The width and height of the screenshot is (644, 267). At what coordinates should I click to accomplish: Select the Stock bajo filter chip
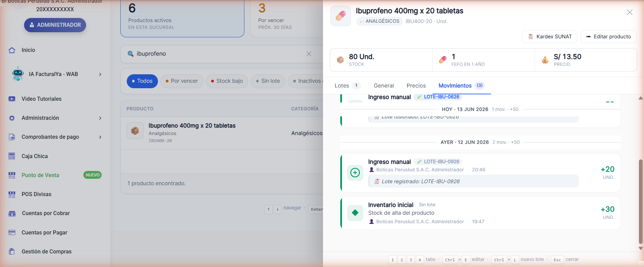tap(227, 81)
